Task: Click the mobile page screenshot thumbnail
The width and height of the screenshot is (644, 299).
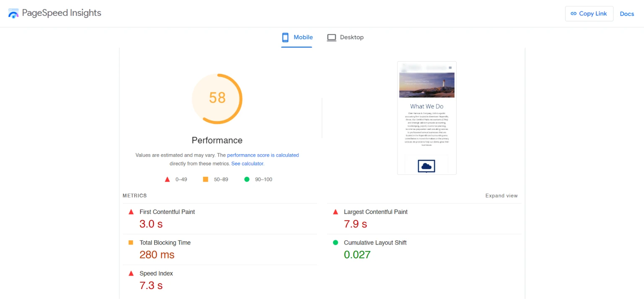Action: [427, 118]
